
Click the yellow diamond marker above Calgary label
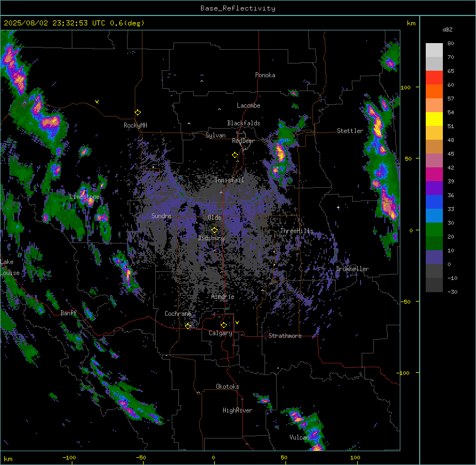click(x=224, y=325)
